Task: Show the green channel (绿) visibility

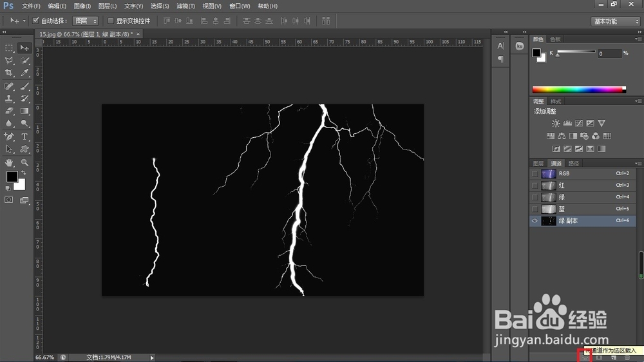Action: click(x=535, y=197)
